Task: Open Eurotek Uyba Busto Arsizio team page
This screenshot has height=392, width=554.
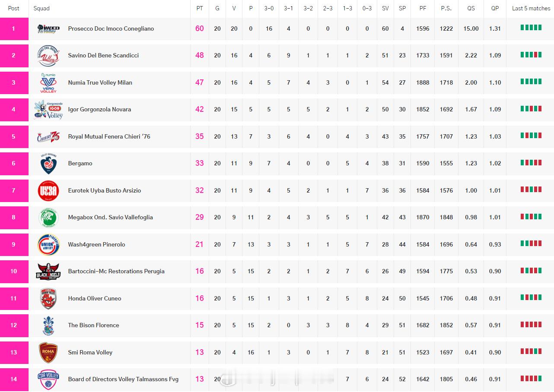Action: click(105, 191)
